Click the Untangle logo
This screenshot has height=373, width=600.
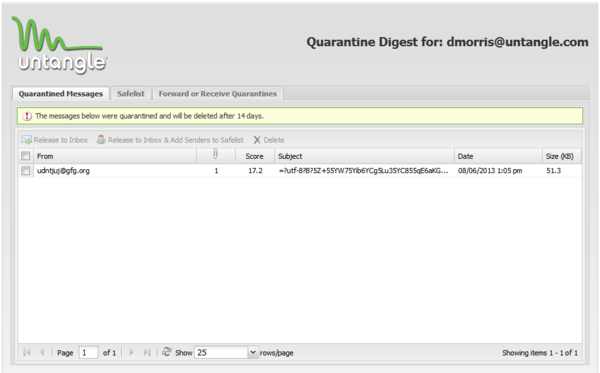tap(59, 45)
